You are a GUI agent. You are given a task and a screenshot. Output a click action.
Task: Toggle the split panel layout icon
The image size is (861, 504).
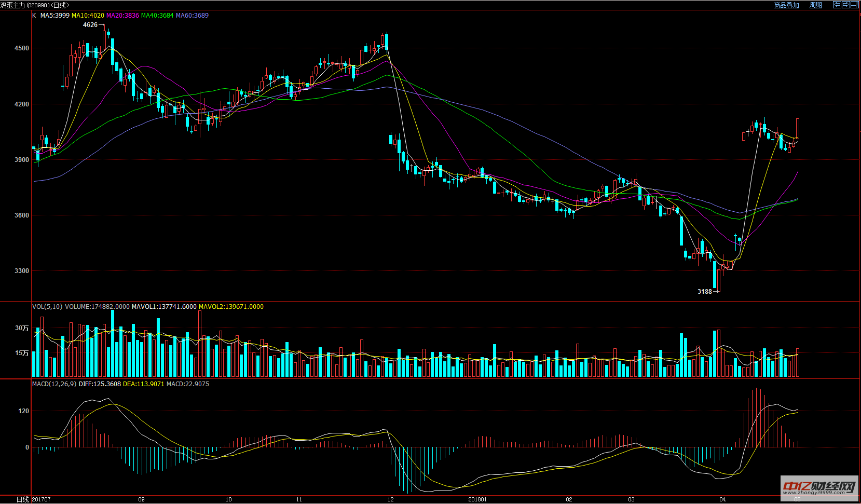pyautogui.click(x=854, y=5)
